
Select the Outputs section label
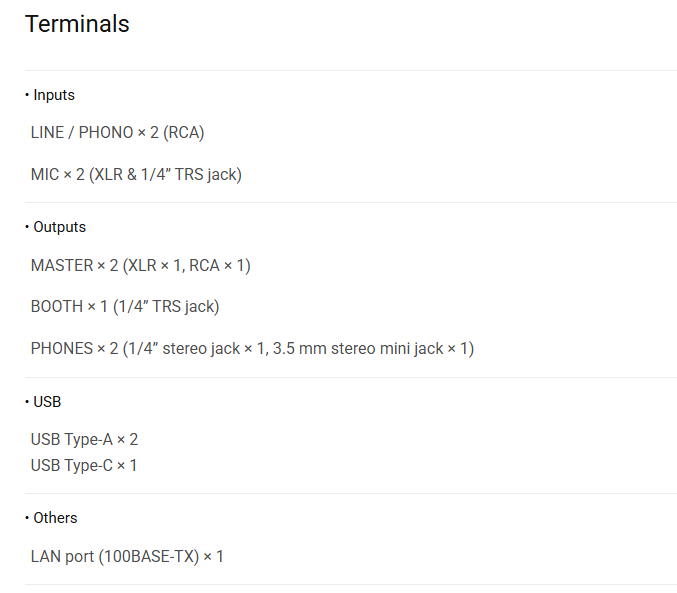point(59,227)
